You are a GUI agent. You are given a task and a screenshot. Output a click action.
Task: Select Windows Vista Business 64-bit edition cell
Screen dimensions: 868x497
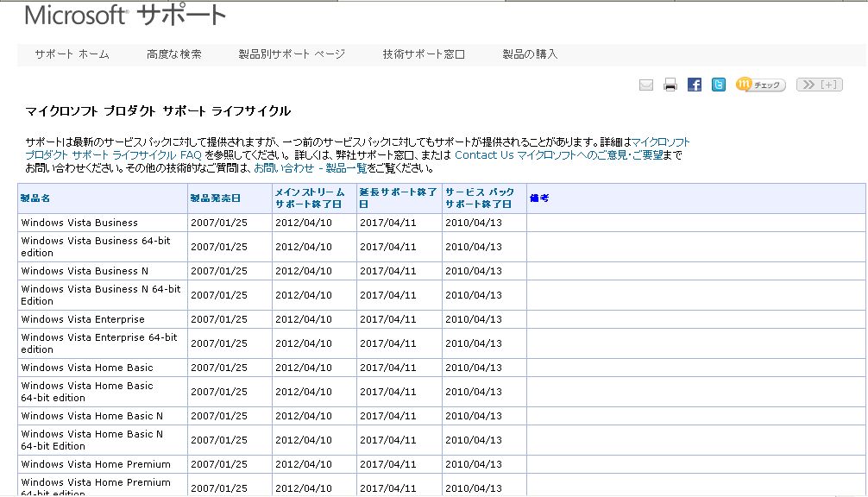click(x=103, y=247)
